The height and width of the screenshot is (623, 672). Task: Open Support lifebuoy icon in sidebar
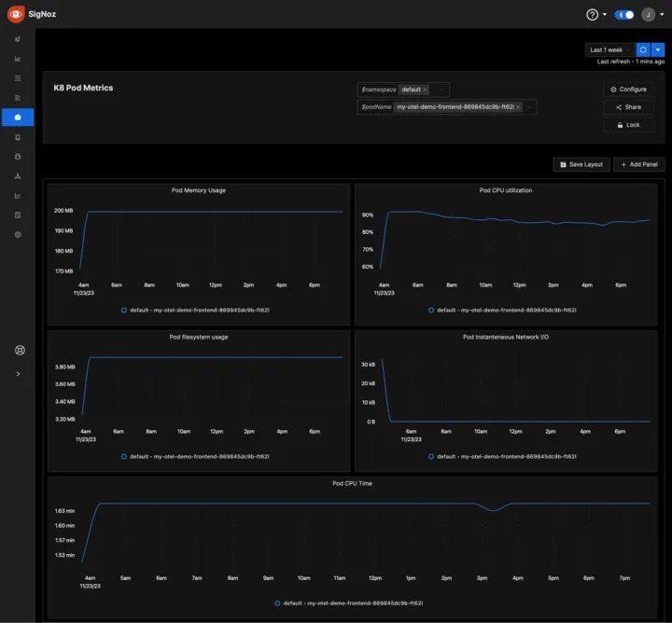20,351
